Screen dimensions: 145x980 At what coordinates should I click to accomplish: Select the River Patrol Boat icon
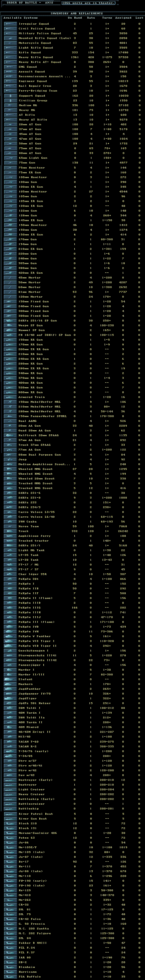(x=10, y=814)
